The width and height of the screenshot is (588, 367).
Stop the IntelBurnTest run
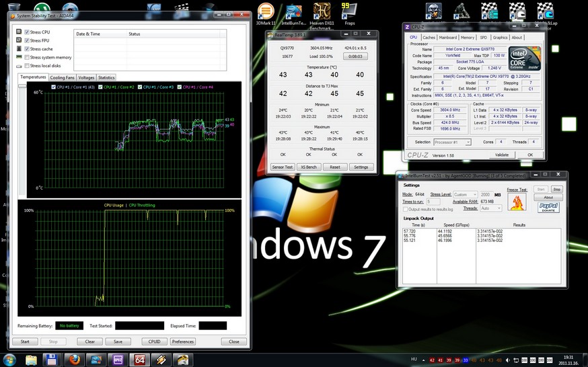556,190
